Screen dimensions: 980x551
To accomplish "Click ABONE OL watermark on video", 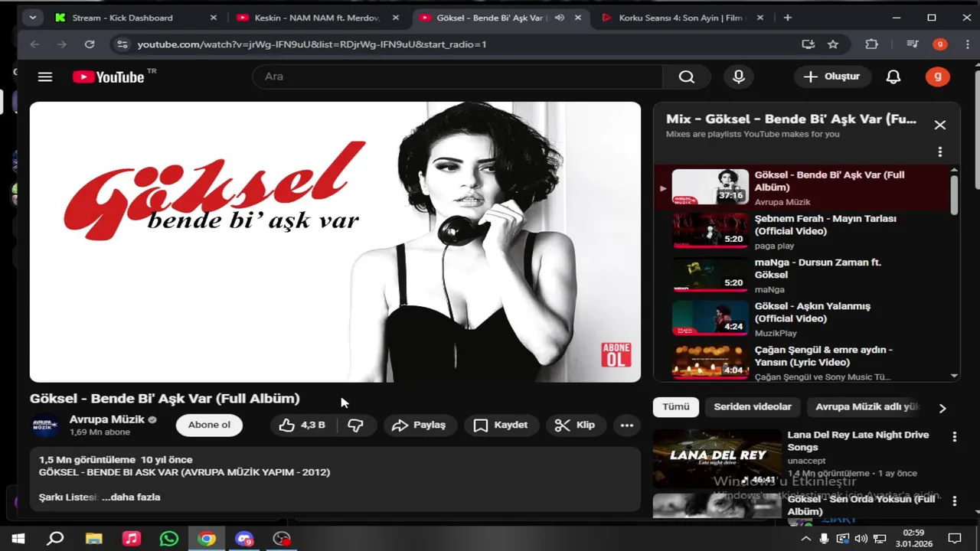I will pos(616,354).
